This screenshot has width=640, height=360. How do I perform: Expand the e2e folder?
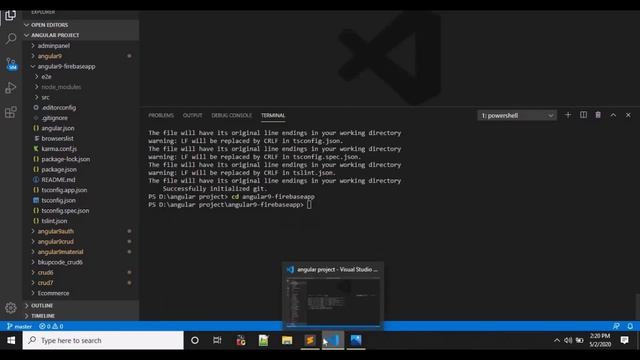(x=81, y=76)
